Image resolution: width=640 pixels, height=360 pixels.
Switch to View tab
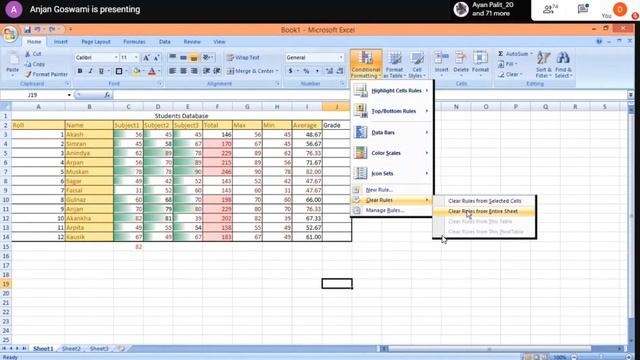[x=219, y=42]
